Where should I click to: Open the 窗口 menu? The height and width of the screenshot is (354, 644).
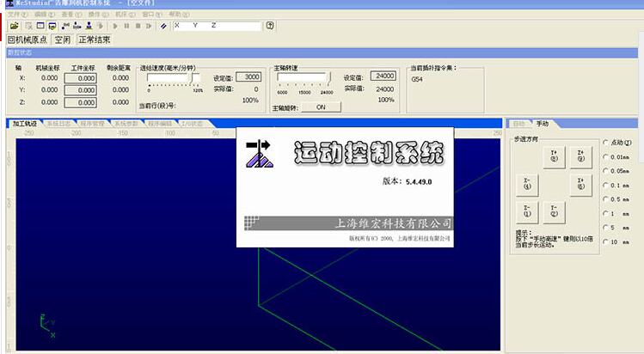click(x=152, y=15)
